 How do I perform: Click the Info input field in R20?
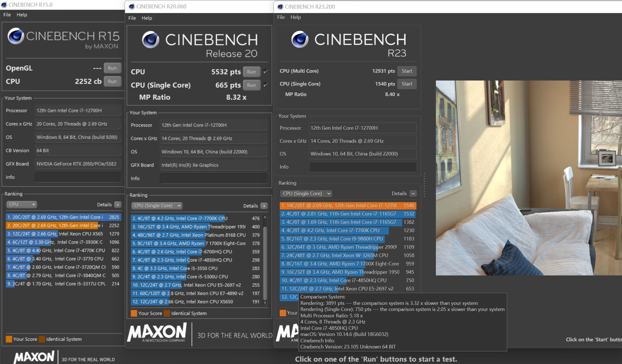pyautogui.click(x=213, y=178)
